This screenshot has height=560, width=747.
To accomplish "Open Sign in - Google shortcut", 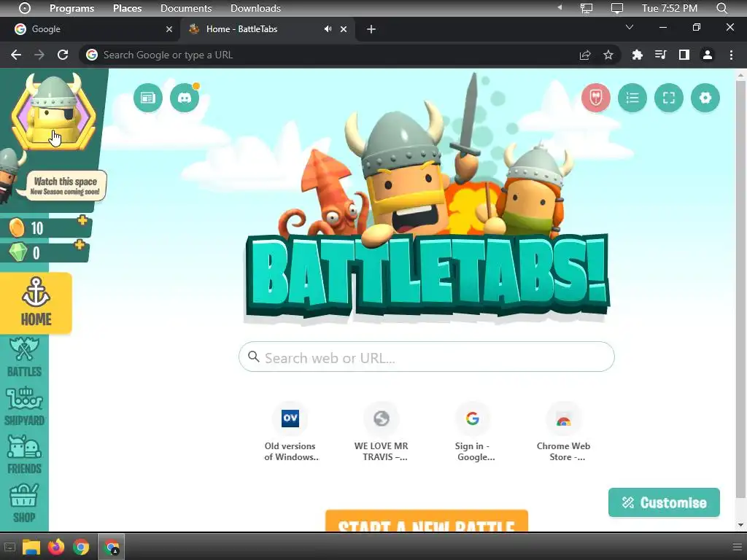I will pos(473,432).
